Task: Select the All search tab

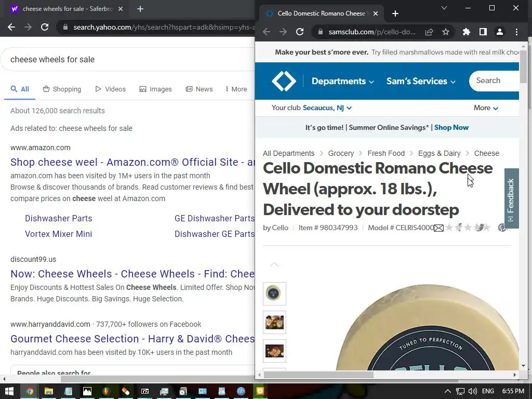Action: pyautogui.click(x=20, y=89)
